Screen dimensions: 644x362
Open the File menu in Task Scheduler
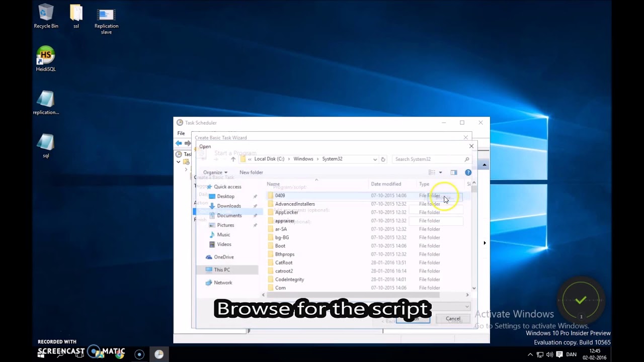point(181,133)
